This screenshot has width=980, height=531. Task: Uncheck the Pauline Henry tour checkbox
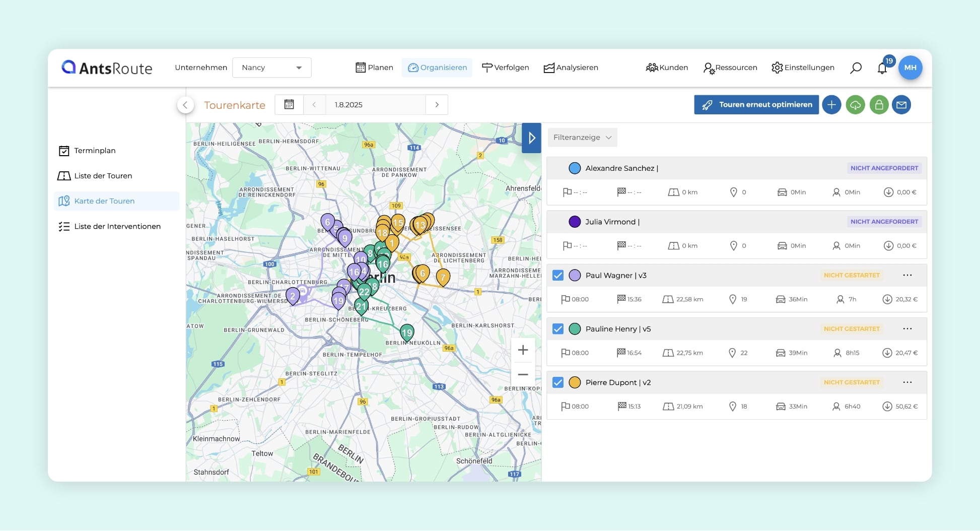(557, 329)
